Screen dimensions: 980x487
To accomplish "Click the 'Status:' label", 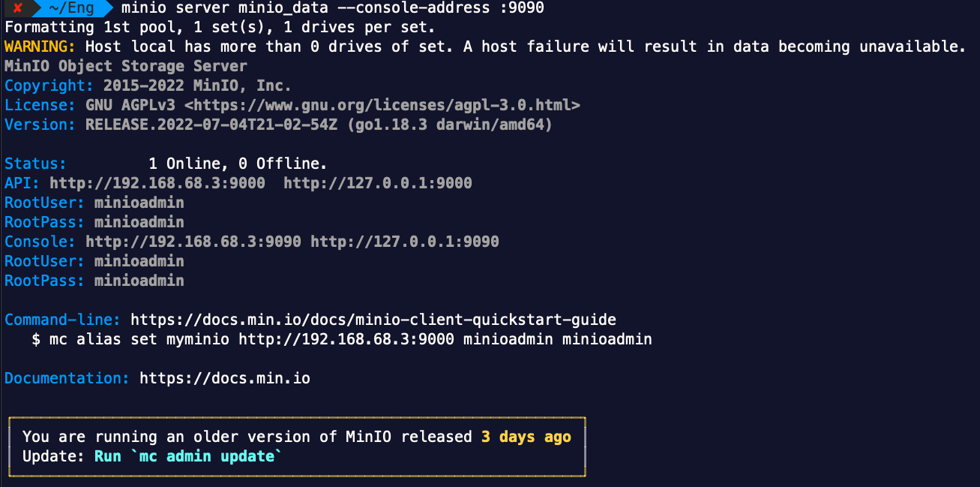I will tap(36, 164).
